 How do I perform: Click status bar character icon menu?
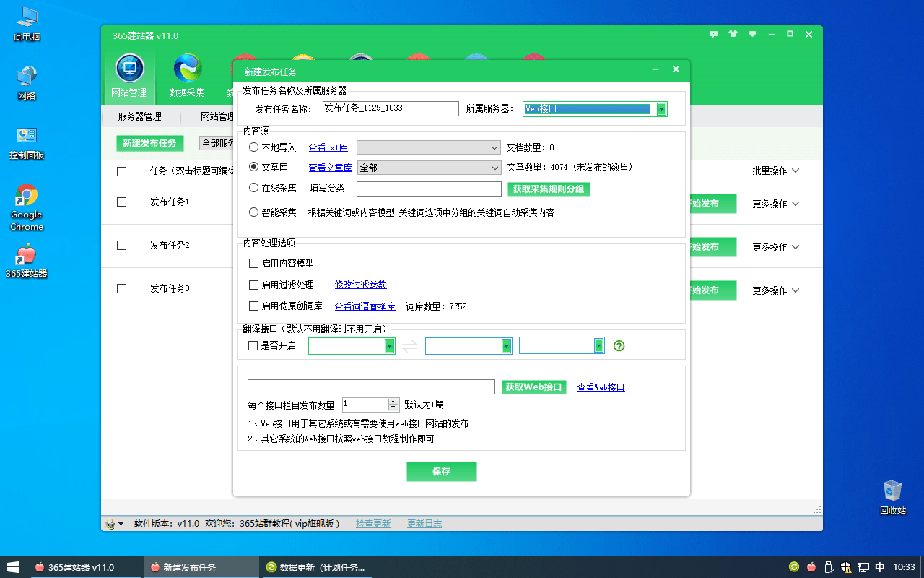[114, 524]
